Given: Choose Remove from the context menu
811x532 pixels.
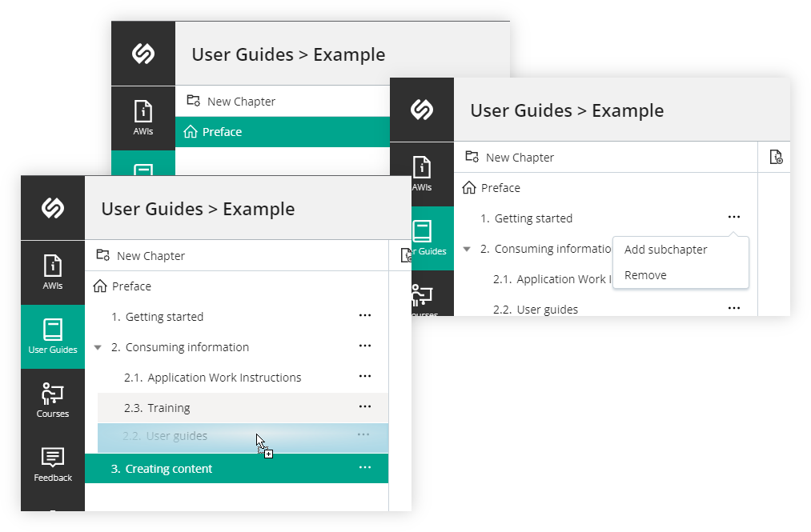Looking at the screenshot, I should click(x=644, y=274).
